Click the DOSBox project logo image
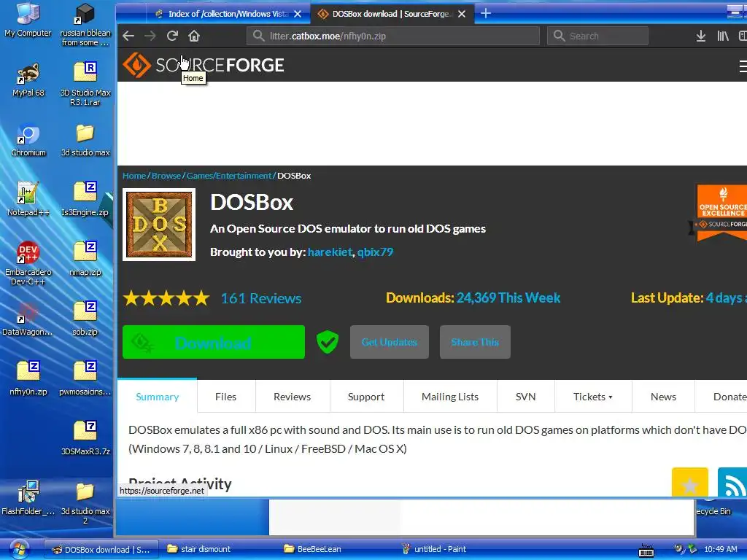The image size is (747, 560). click(x=159, y=225)
